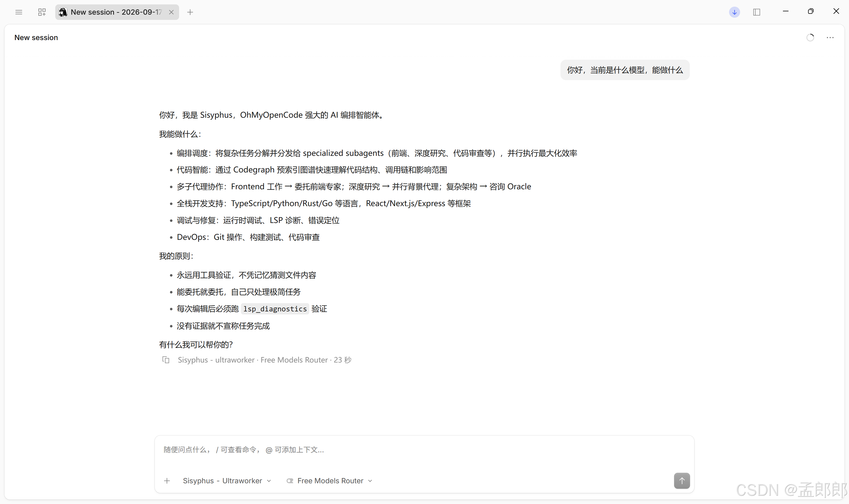Open the session more options ellipsis
The width and height of the screenshot is (849, 504).
coord(830,38)
